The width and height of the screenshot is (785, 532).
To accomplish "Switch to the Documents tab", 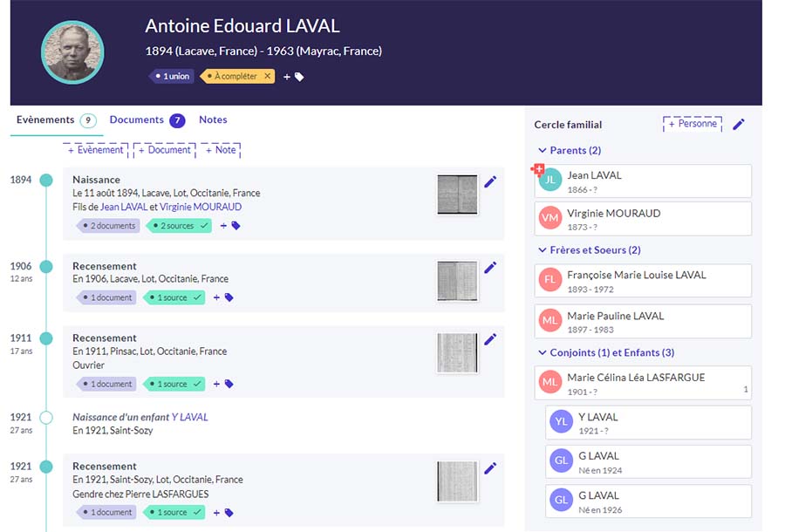I will 137,120.
